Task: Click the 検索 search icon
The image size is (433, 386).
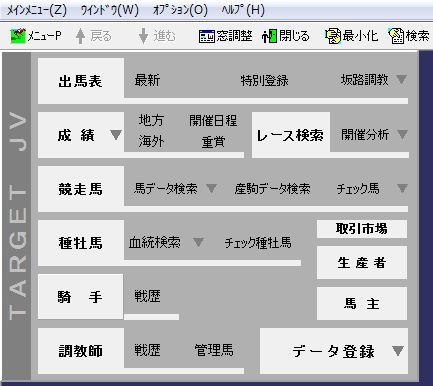Action: (x=396, y=36)
